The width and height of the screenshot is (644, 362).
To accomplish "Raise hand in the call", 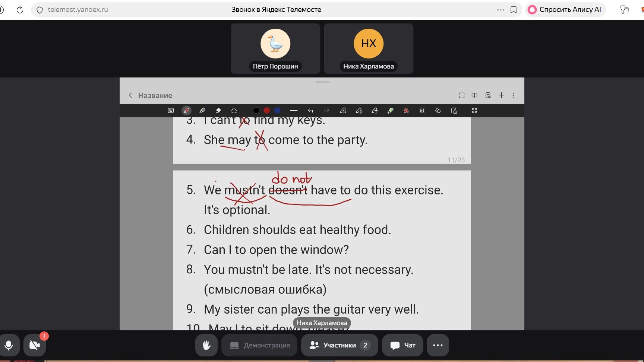I will [x=206, y=345].
